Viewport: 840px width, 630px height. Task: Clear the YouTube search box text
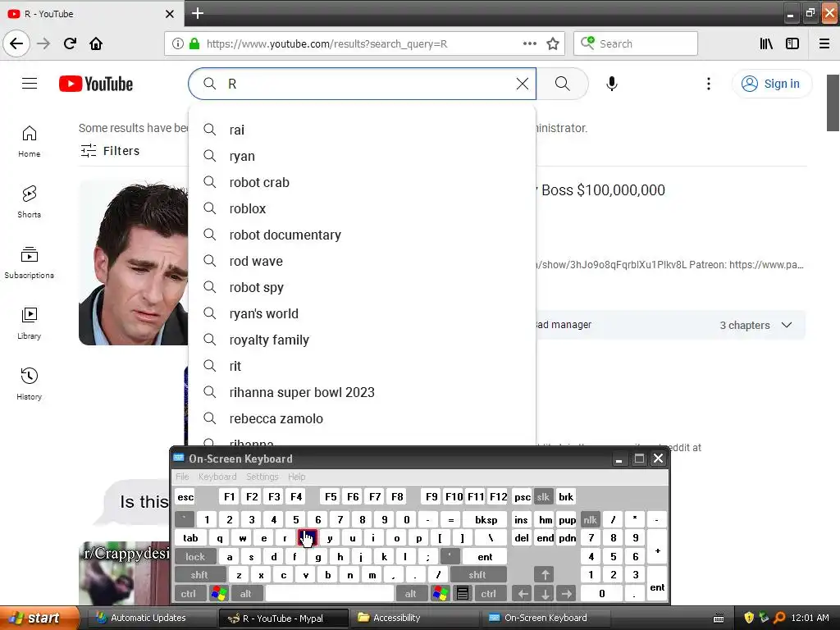(522, 84)
